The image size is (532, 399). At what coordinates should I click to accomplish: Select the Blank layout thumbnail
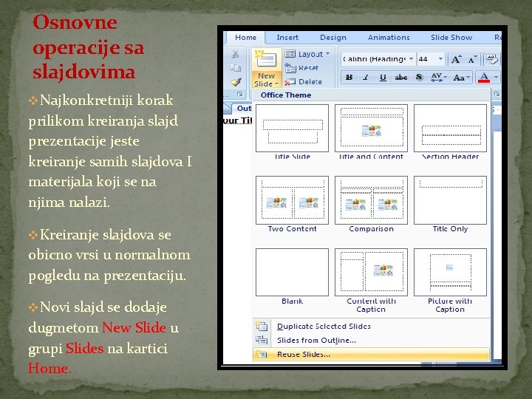[x=292, y=272]
